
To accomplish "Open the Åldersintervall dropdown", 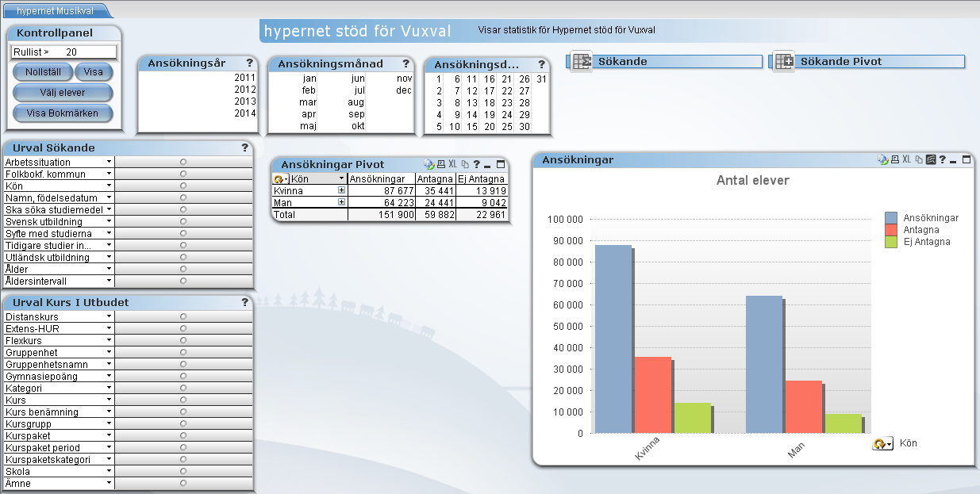I will click(x=109, y=281).
